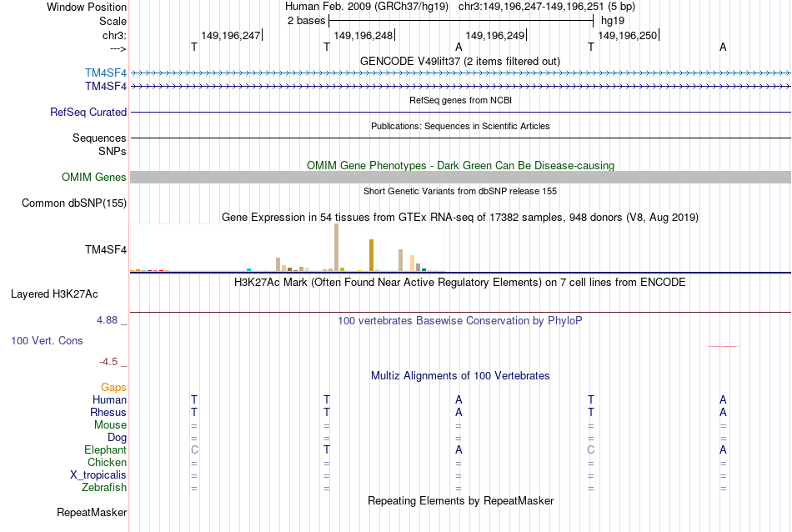792x532 pixels.
Task: Select the Rhesus species row label
Action: click(108, 413)
